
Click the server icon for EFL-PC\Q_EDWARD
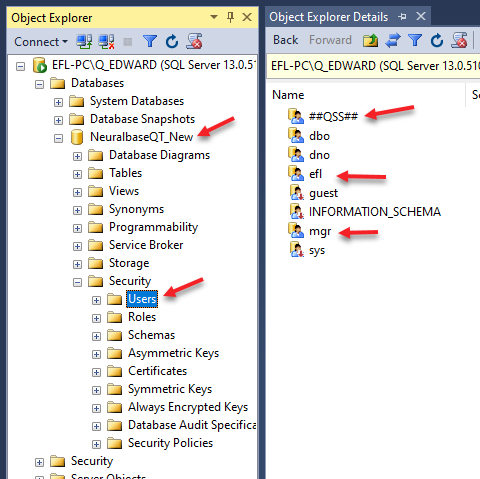[40, 65]
